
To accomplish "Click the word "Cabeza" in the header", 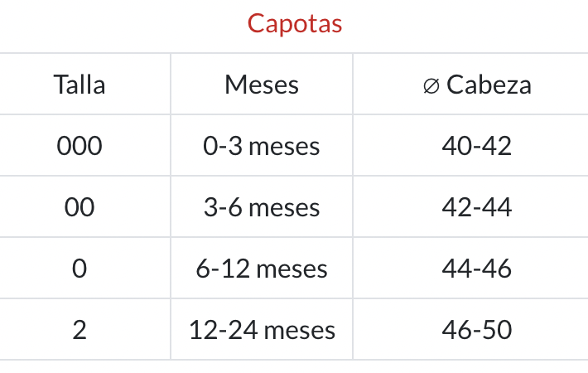I will [489, 85].
